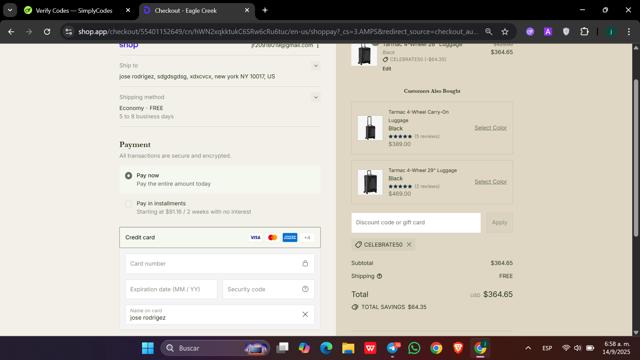Image resolution: width=640 pixels, height=360 pixels.
Task: Remove the CELEBRATE50 discount code
Action: 409,244
